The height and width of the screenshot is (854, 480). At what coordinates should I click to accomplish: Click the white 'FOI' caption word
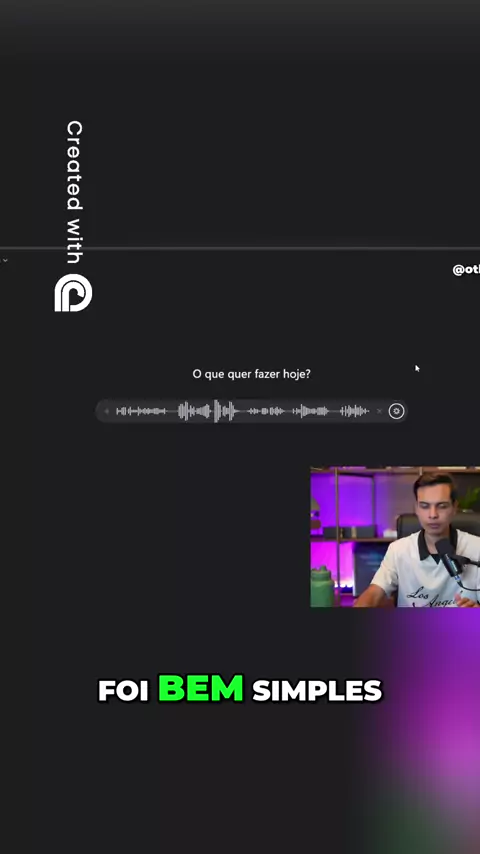pyautogui.click(x=123, y=691)
